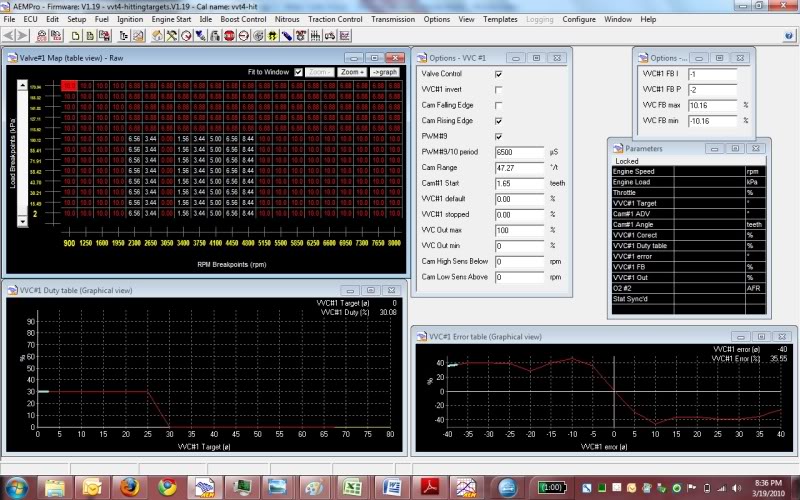
Task: Click the Zoom + button
Action: [352, 72]
